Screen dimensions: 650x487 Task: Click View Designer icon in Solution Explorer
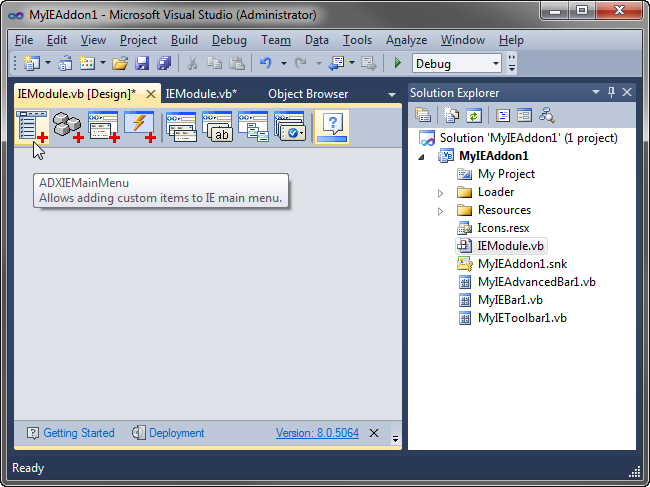(524, 115)
